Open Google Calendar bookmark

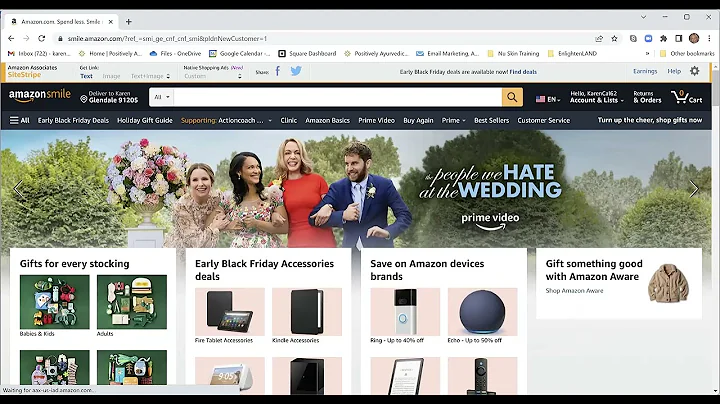click(x=240, y=54)
